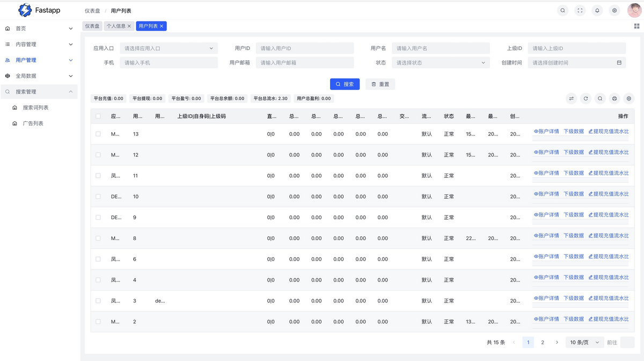The width and height of the screenshot is (644, 361).
Task: Check the row with user ID 4
Action: [x=98, y=280]
